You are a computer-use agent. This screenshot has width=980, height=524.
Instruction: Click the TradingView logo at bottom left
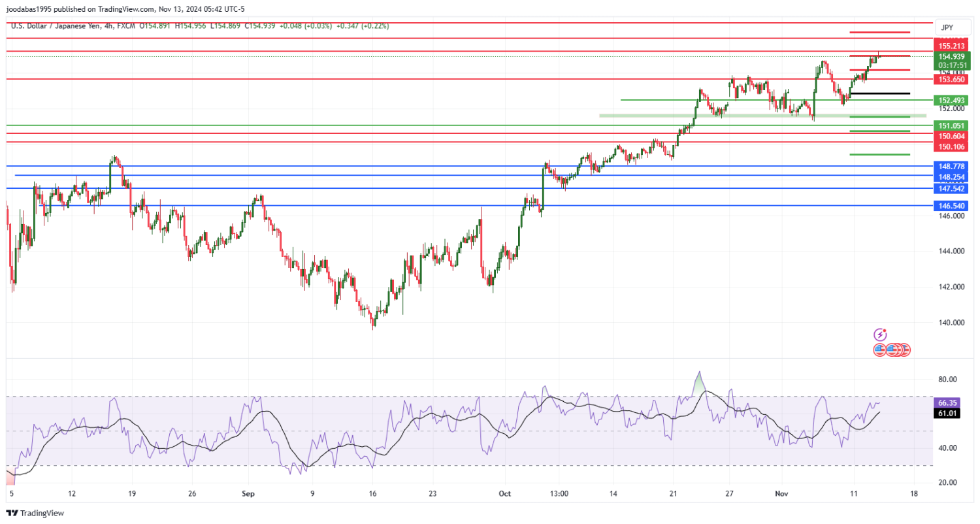(35, 514)
